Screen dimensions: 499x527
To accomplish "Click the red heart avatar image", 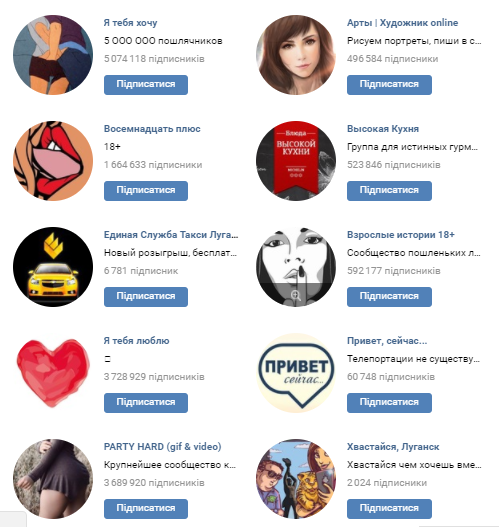I will pyautogui.click(x=53, y=373).
